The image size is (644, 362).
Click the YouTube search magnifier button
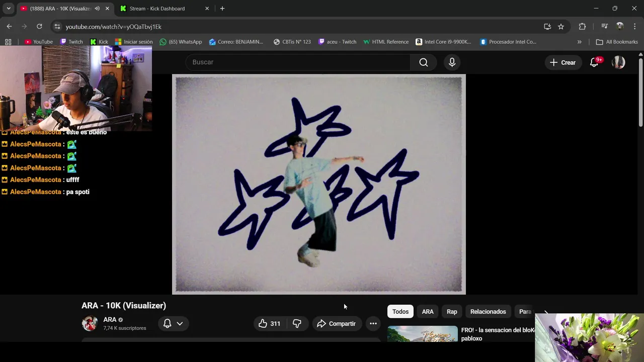point(424,62)
